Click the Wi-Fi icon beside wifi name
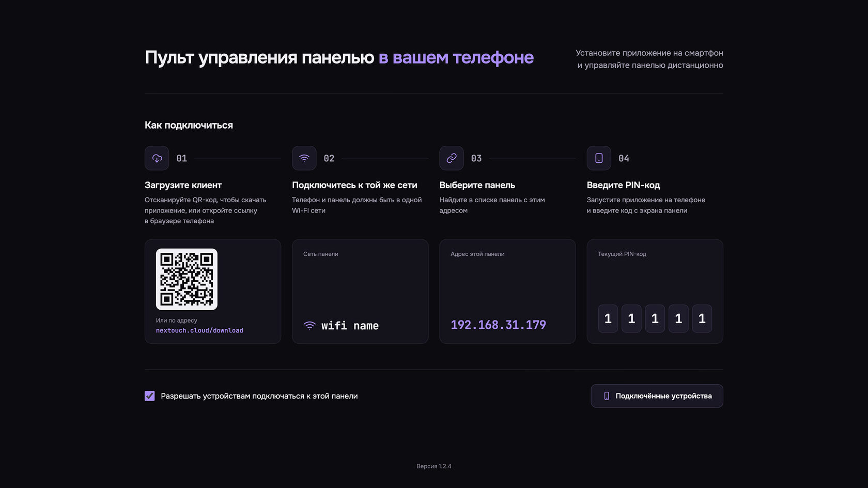This screenshot has width=868, height=488. click(309, 326)
